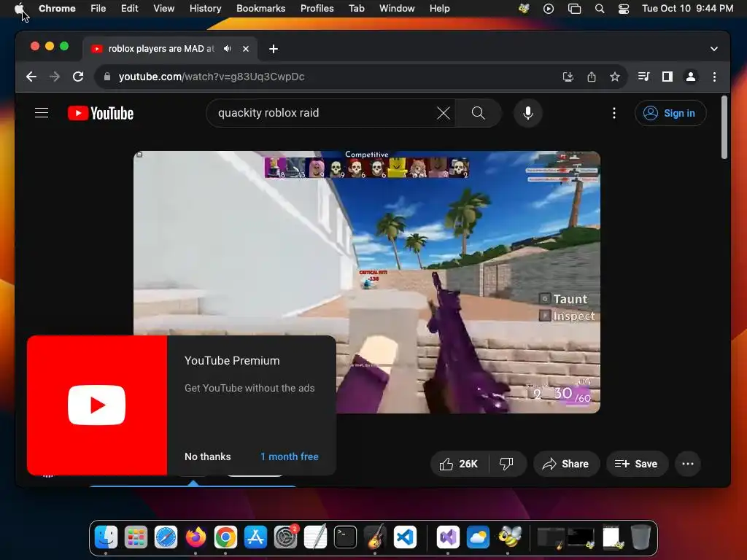
Task: Open System Settings from the Dock
Action: [286, 537]
